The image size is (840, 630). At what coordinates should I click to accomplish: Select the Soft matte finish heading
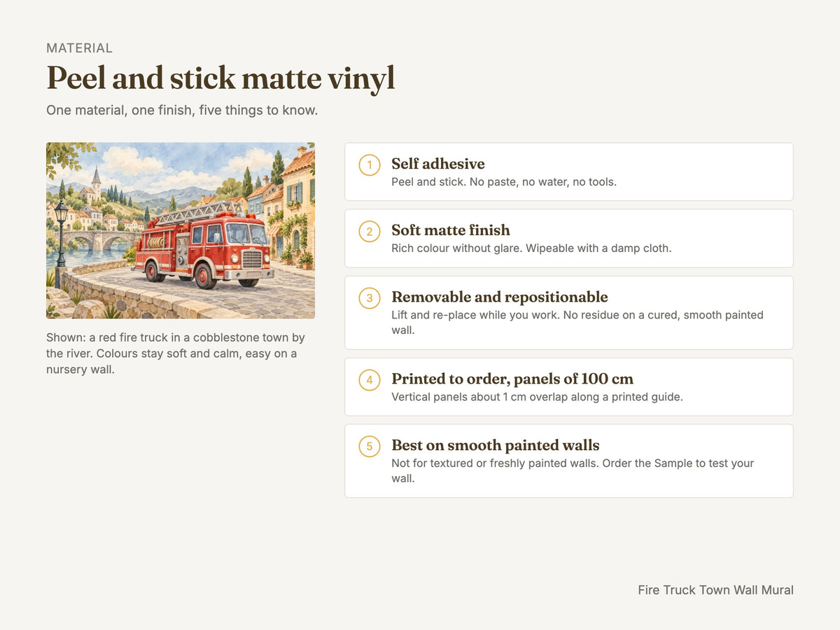451,230
